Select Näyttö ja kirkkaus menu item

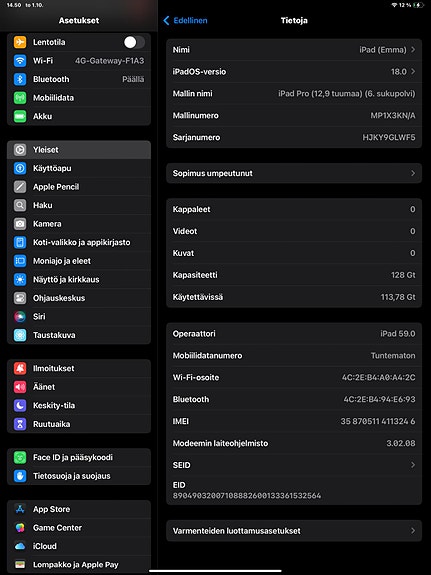(x=79, y=279)
